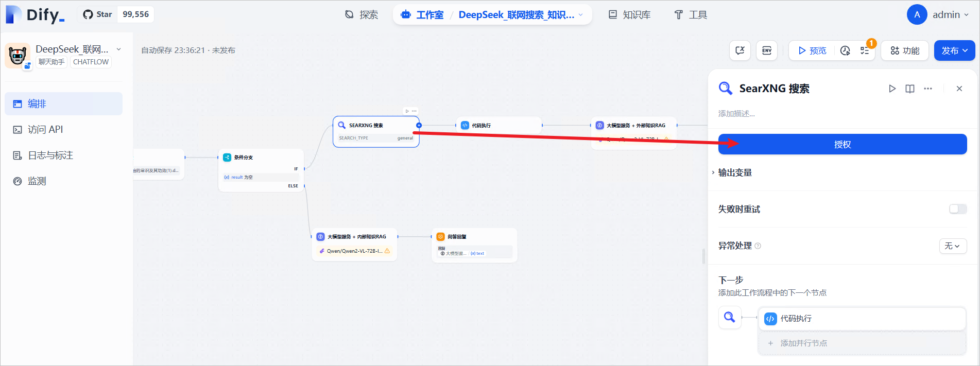Click the DeepSeek app robot icon
Screen dimensions: 980x366
(18, 56)
